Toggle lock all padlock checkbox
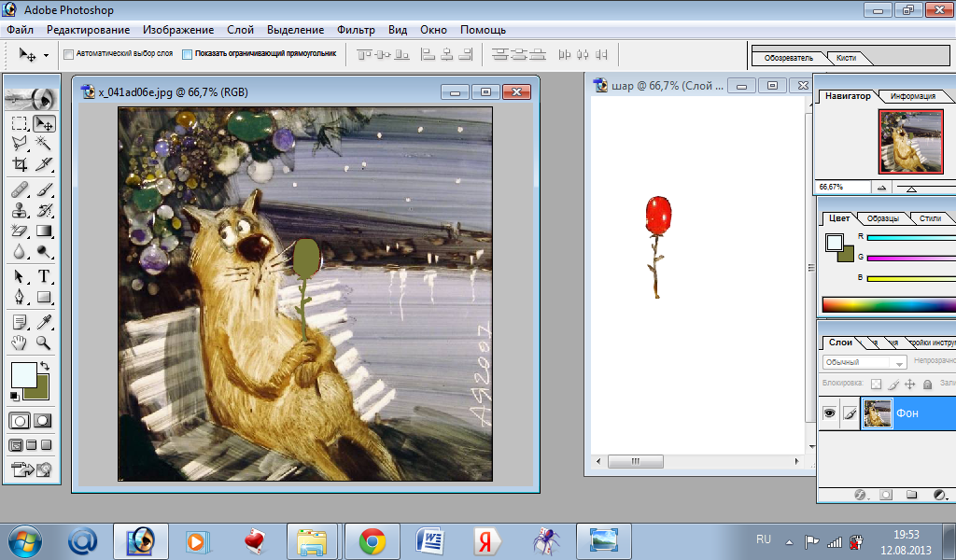Viewport: 956px width, 560px height. [x=927, y=384]
